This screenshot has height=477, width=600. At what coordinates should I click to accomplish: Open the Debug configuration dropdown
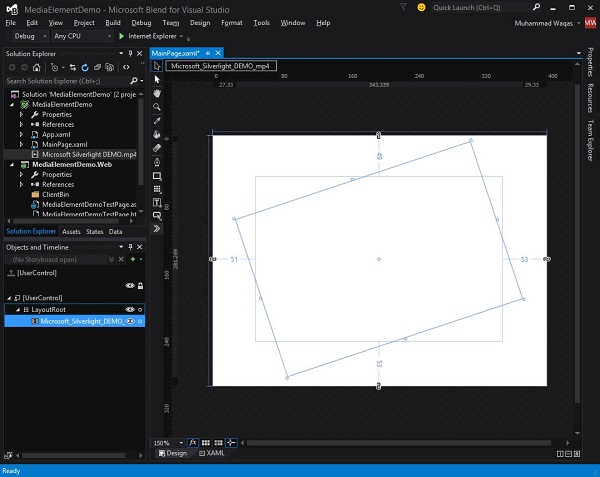click(31, 36)
